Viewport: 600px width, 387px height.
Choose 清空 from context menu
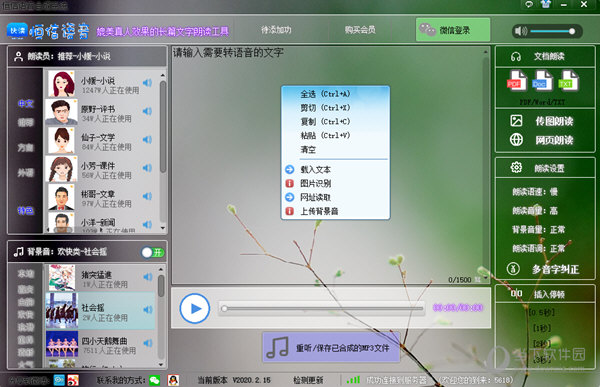point(308,149)
